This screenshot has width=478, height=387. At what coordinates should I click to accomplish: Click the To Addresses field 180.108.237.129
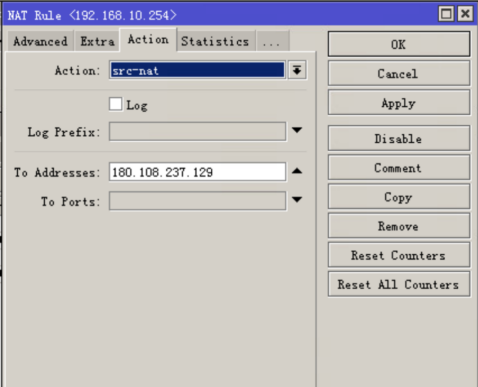click(197, 172)
